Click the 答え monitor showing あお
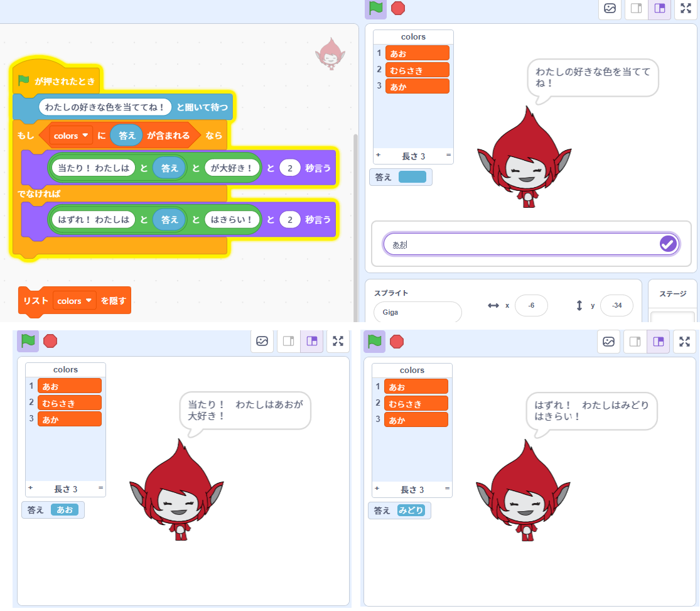Screen dimensions: 700x611 pyautogui.click(x=53, y=510)
